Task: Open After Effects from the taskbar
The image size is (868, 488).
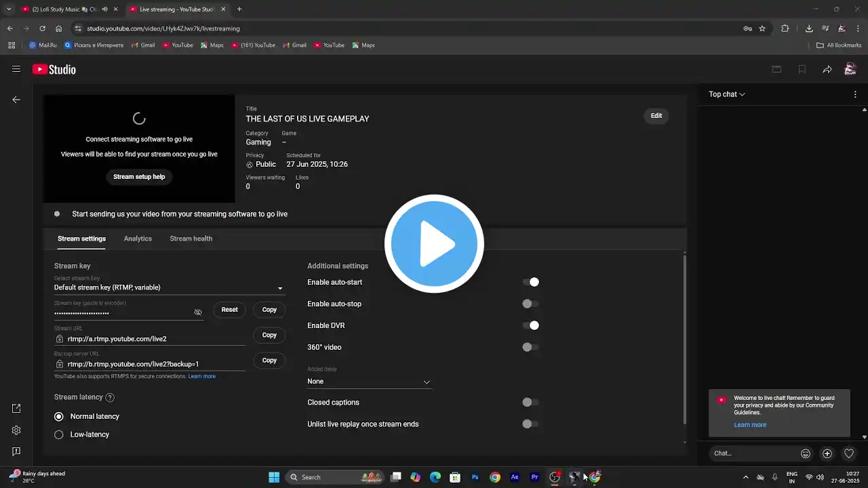Action: tap(515, 477)
